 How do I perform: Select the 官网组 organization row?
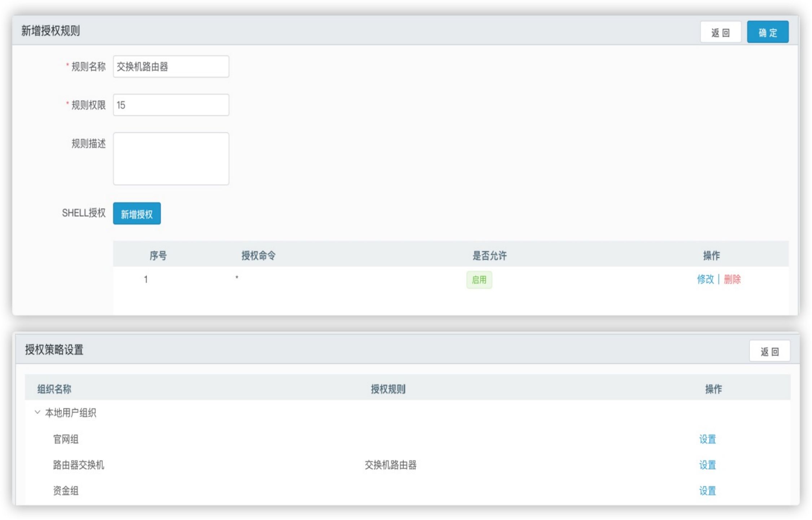pyautogui.click(x=66, y=439)
